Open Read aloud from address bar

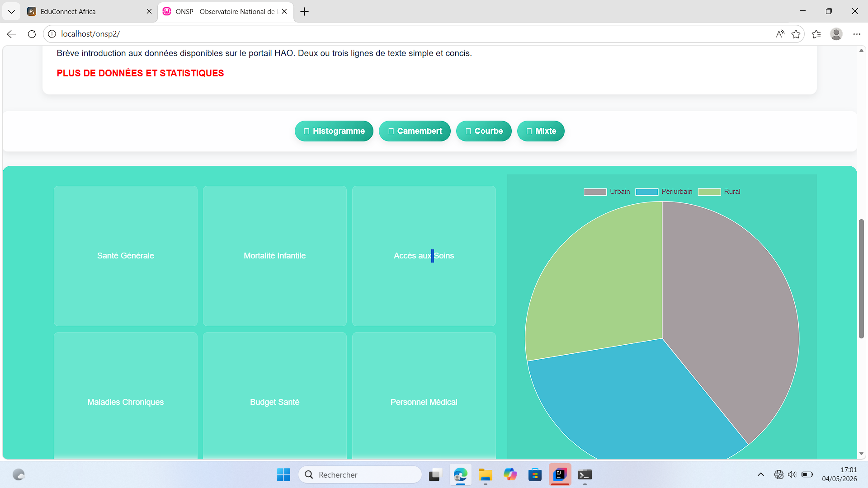780,34
